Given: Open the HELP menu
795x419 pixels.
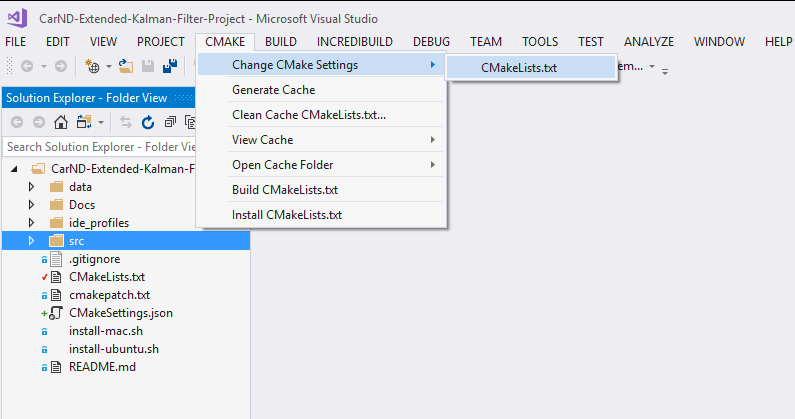Looking at the screenshot, I should (x=778, y=42).
